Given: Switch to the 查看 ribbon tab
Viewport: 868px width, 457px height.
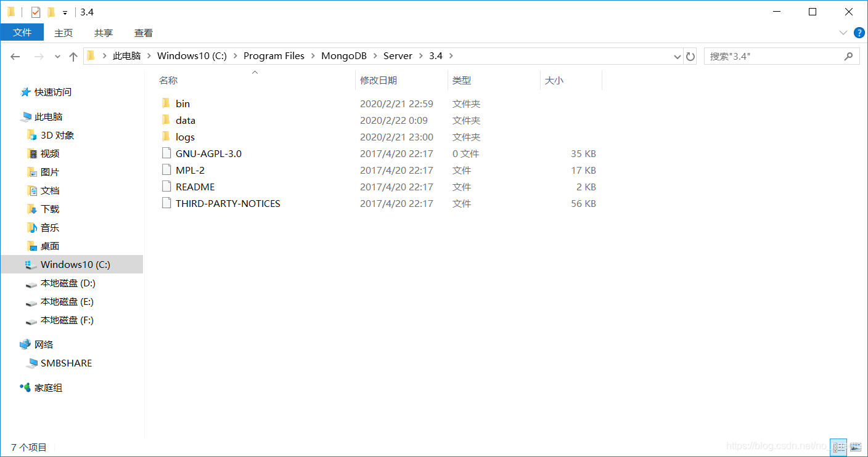Looking at the screenshot, I should point(144,33).
